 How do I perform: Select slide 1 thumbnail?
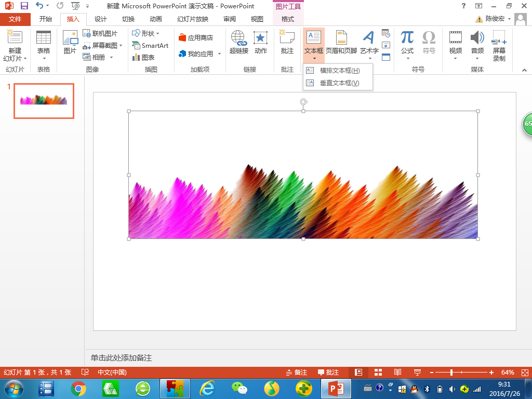click(44, 101)
